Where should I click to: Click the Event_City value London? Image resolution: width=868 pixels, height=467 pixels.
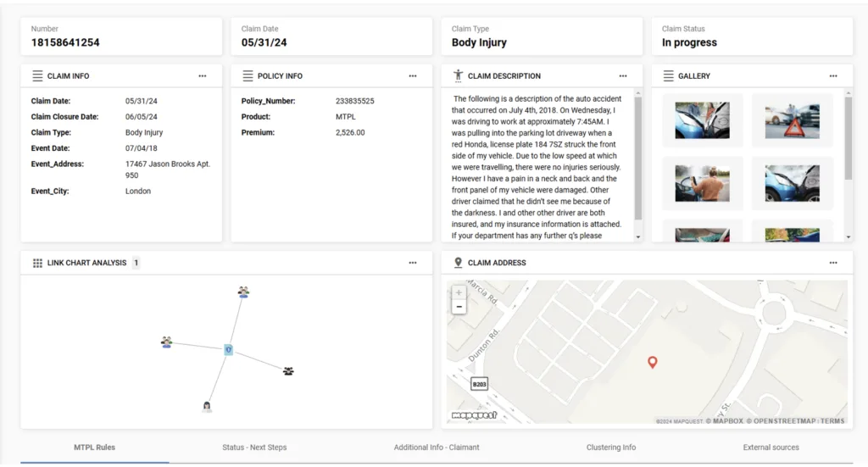tap(138, 191)
